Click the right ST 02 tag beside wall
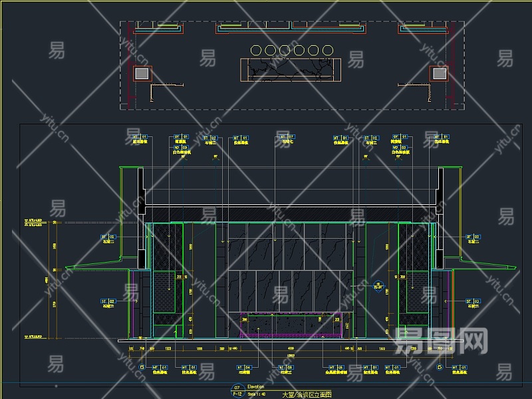The image size is (532, 399). (x=473, y=237)
